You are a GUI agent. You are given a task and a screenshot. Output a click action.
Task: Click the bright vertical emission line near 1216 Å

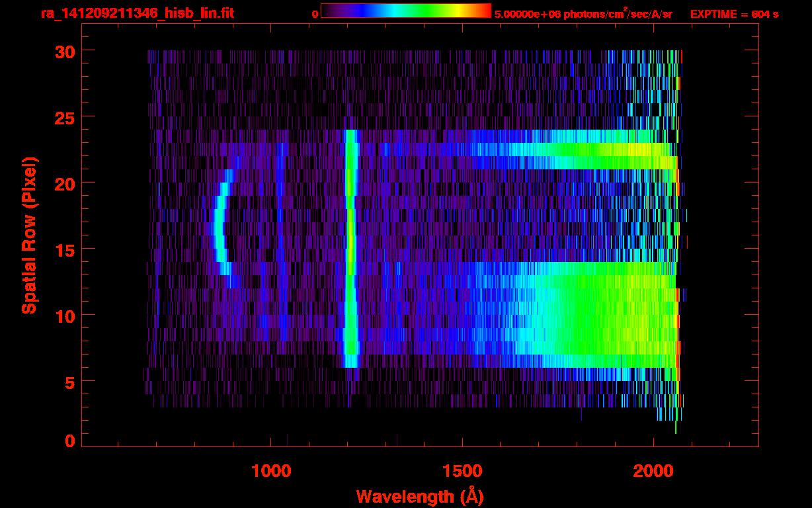351,249
